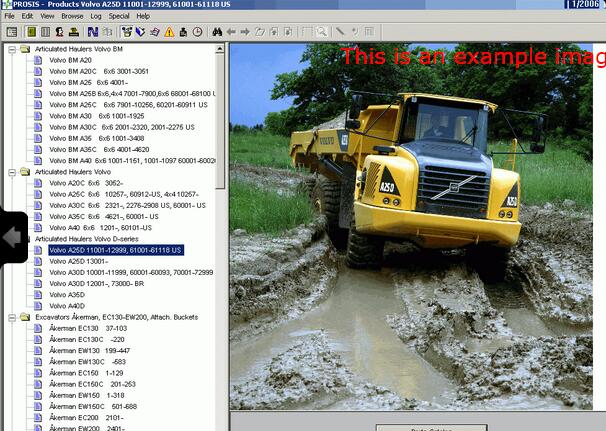Select Volvo A35C 6x6 4621- entry
Image resolution: width=606 pixels, height=431 pixels.
[104, 217]
